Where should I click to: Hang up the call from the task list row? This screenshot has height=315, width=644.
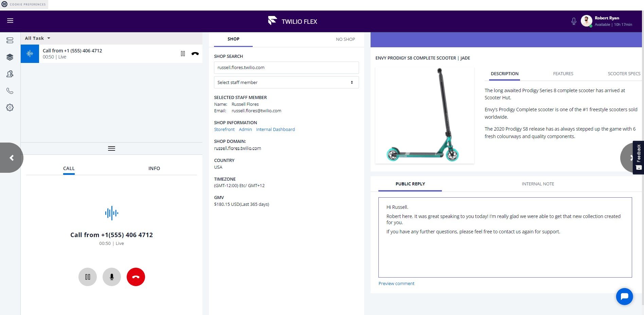pyautogui.click(x=195, y=53)
